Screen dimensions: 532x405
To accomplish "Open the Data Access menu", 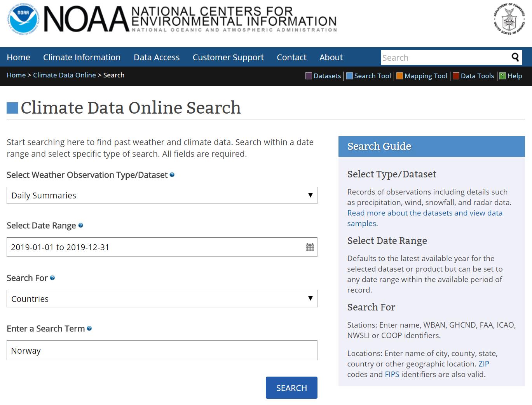I will pyautogui.click(x=157, y=57).
